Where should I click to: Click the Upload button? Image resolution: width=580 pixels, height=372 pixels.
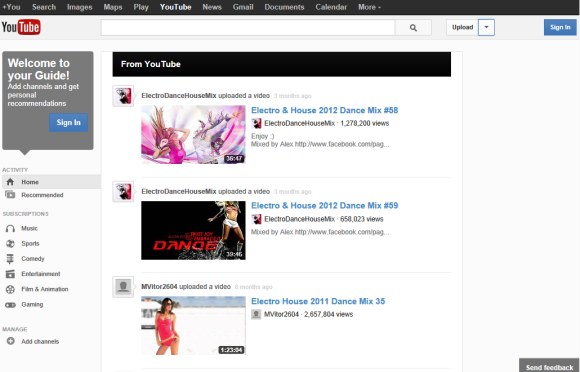462,27
